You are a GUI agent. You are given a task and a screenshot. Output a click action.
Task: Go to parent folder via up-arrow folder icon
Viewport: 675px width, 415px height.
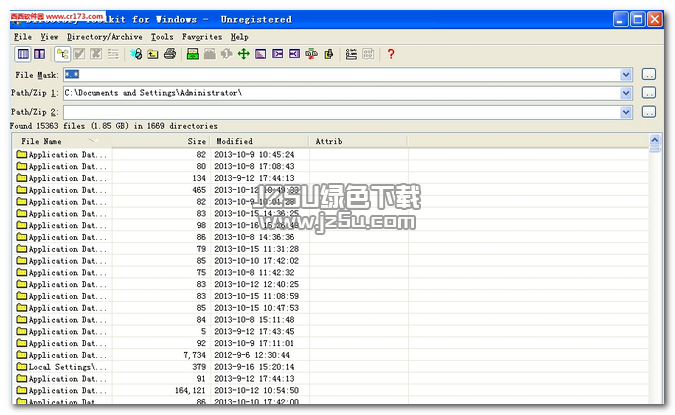pos(153,54)
